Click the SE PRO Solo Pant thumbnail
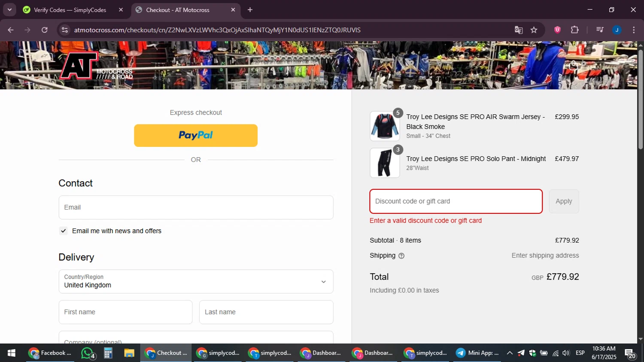644x362 pixels. click(385, 163)
